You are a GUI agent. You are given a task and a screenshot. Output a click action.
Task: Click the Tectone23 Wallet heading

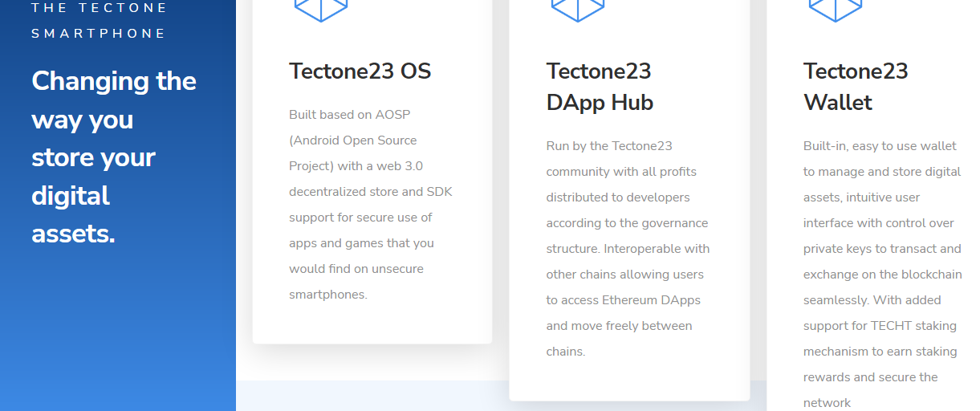click(856, 87)
